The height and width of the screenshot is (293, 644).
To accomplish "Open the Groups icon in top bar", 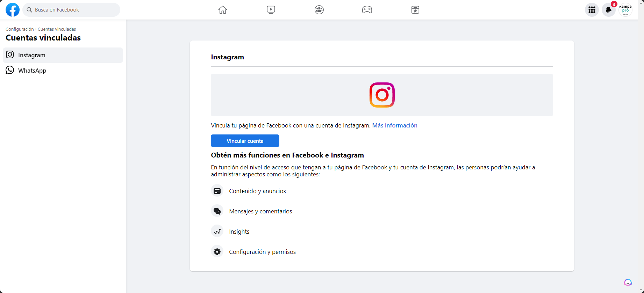I will [319, 10].
